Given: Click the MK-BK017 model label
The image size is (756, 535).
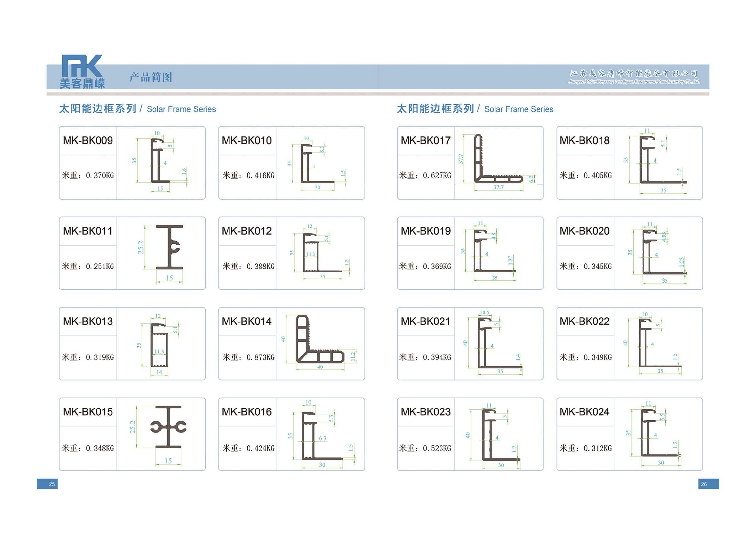Looking at the screenshot, I should (x=426, y=141).
